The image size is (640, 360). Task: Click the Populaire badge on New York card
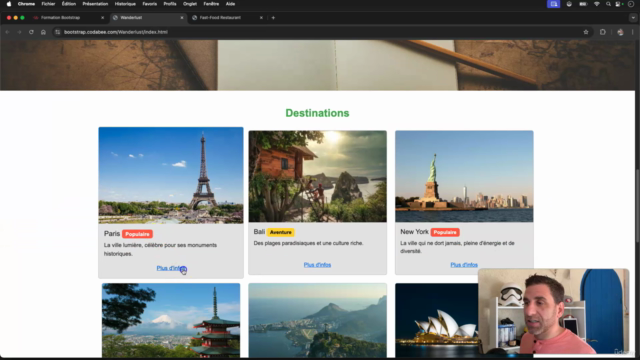pos(445,232)
